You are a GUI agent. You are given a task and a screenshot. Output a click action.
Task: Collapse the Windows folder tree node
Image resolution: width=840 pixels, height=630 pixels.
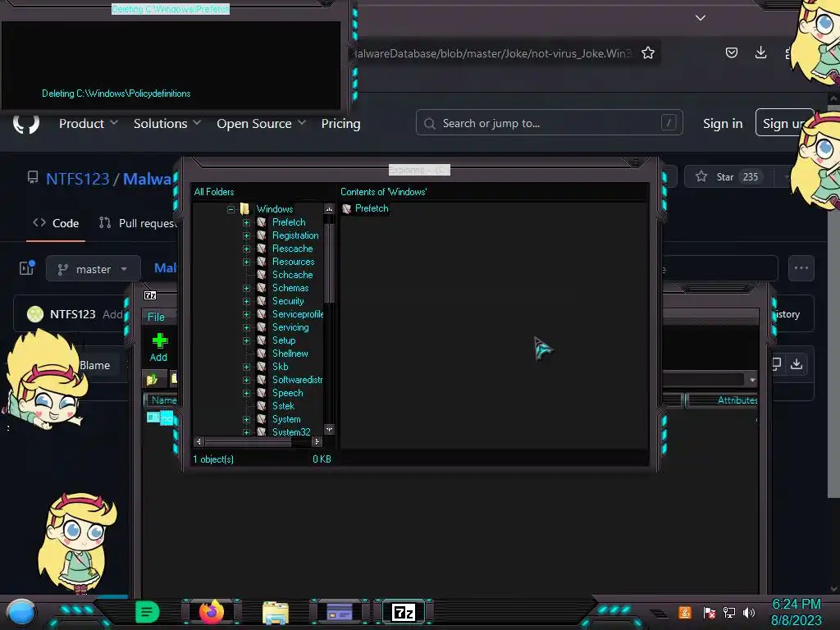[231, 209]
